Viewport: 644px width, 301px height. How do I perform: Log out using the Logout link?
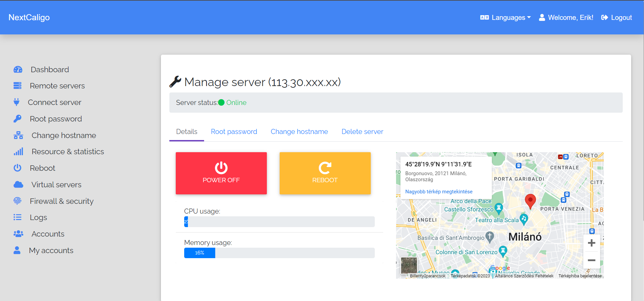pos(616,18)
